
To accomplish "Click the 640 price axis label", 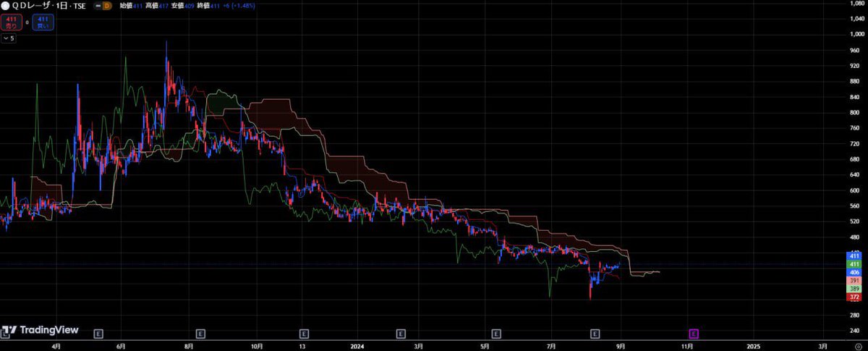I will click(x=856, y=174).
